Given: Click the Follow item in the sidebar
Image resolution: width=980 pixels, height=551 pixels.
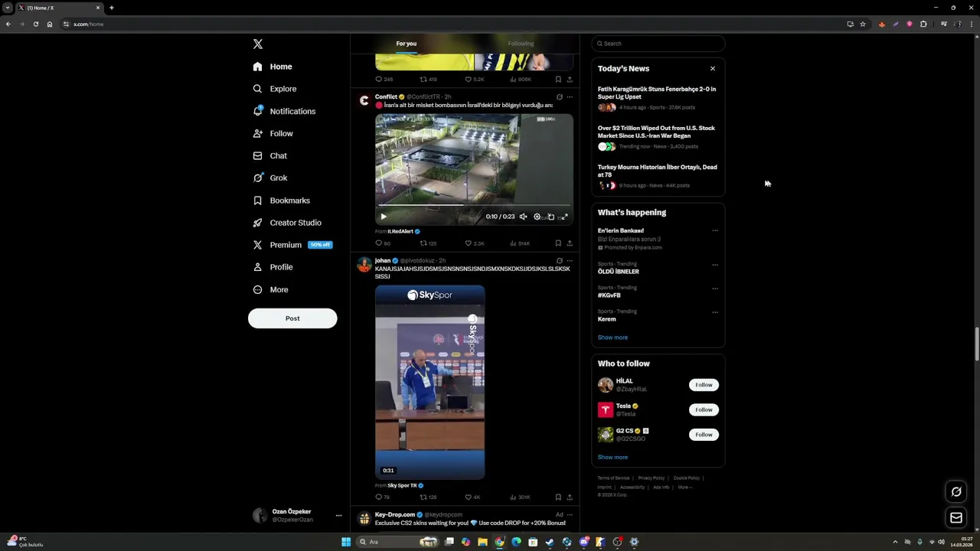Looking at the screenshot, I should [x=273, y=133].
